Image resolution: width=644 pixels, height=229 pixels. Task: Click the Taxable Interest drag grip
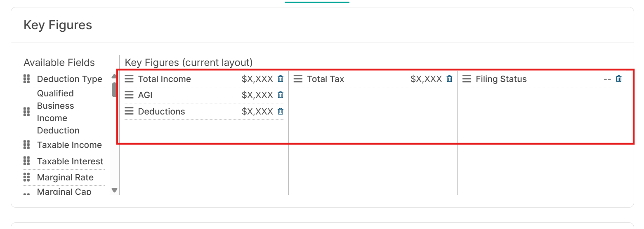(x=27, y=161)
